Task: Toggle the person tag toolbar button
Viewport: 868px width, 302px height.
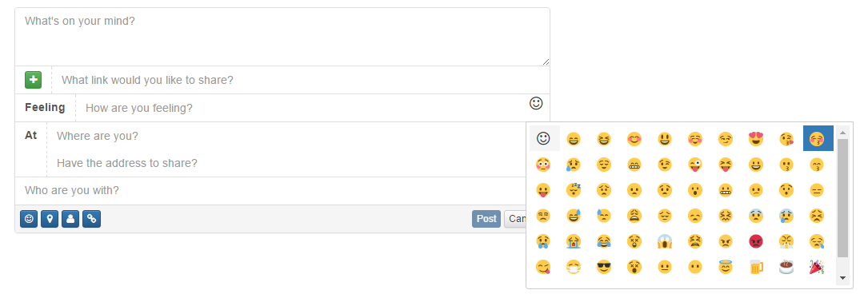Action: pyautogui.click(x=70, y=219)
